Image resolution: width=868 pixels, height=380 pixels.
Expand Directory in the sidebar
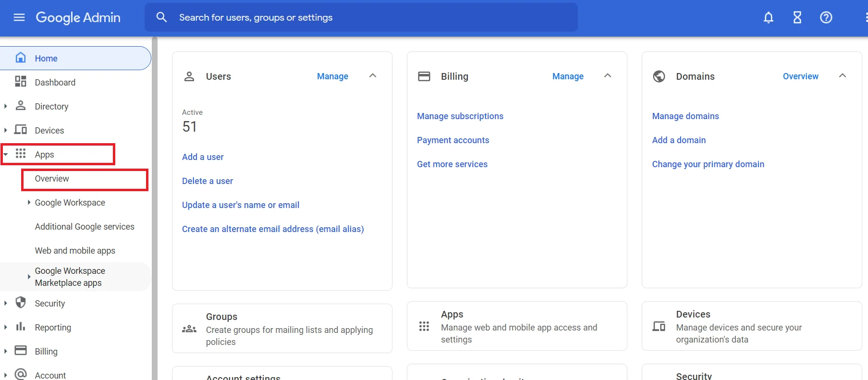[6, 106]
